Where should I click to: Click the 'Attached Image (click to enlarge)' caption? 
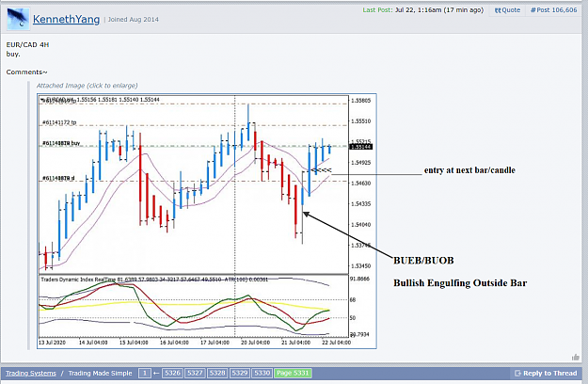click(x=87, y=86)
